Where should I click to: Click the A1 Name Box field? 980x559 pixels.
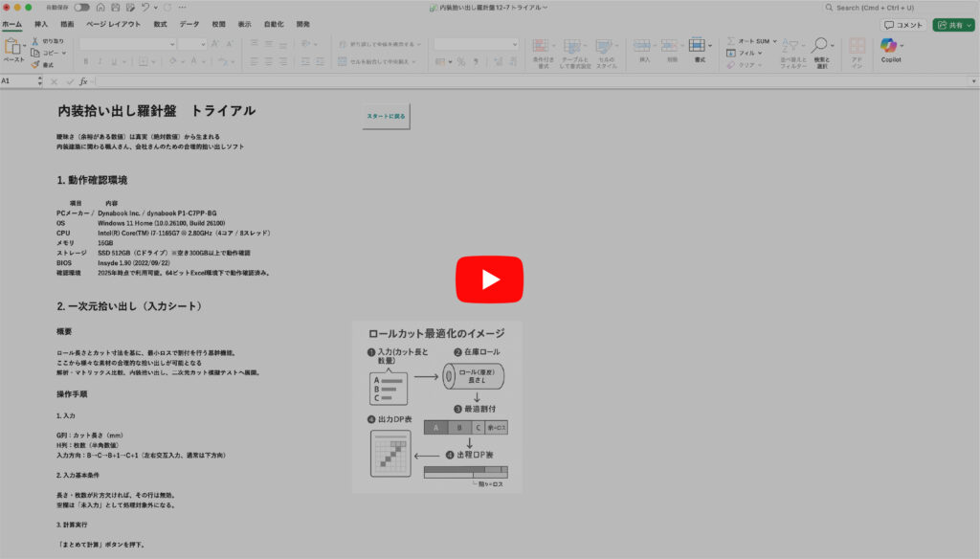[x=19, y=81]
